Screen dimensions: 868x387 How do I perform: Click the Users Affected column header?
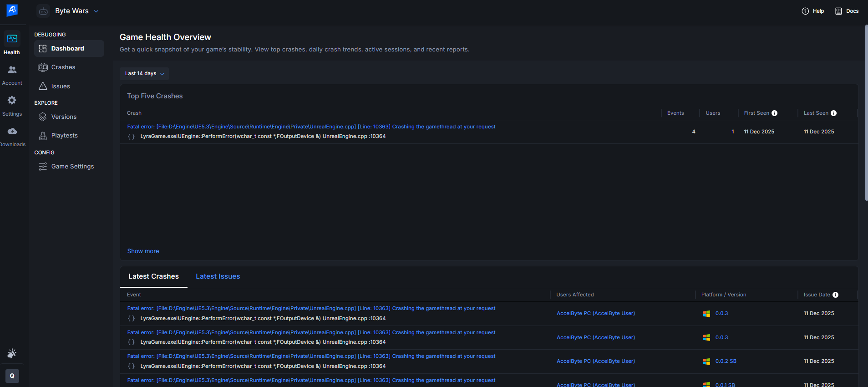tap(575, 295)
